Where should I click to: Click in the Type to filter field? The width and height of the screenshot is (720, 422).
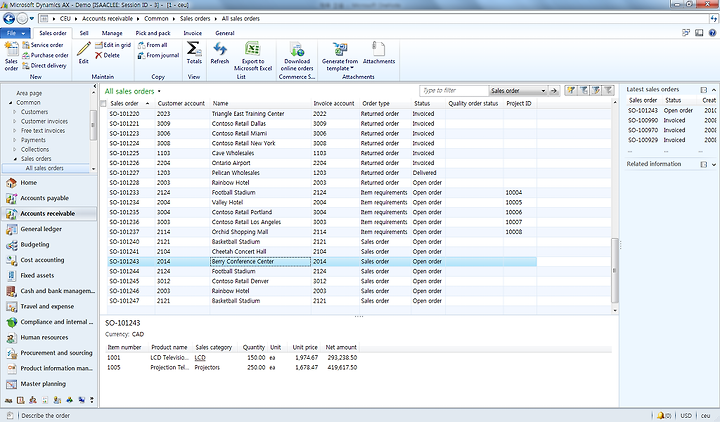454,90
